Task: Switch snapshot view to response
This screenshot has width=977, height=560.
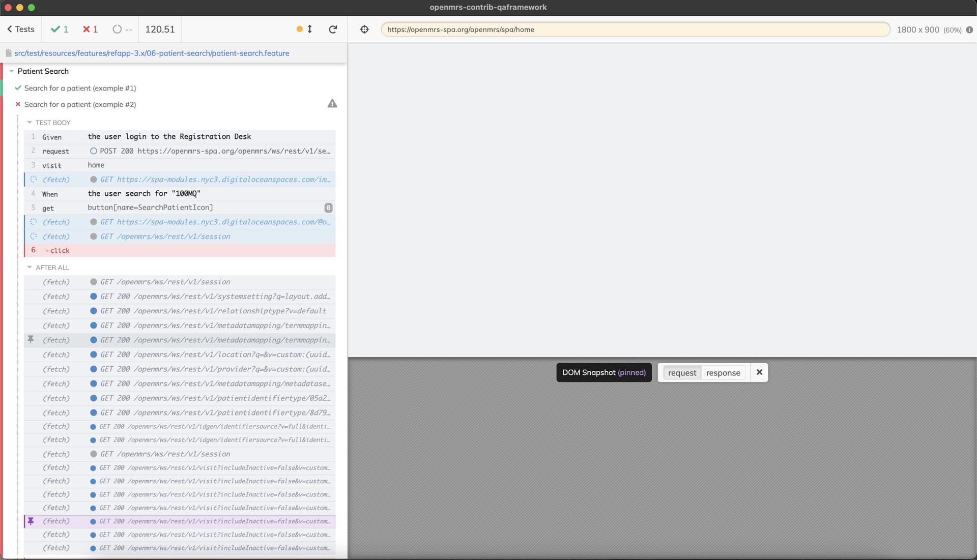Action: pyautogui.click(x=723, y=373)
